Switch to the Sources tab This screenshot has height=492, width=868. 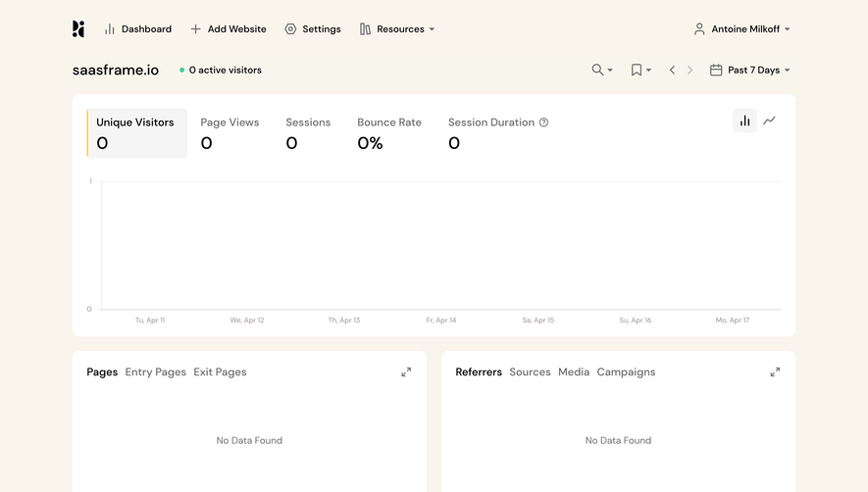coord(530,371)
